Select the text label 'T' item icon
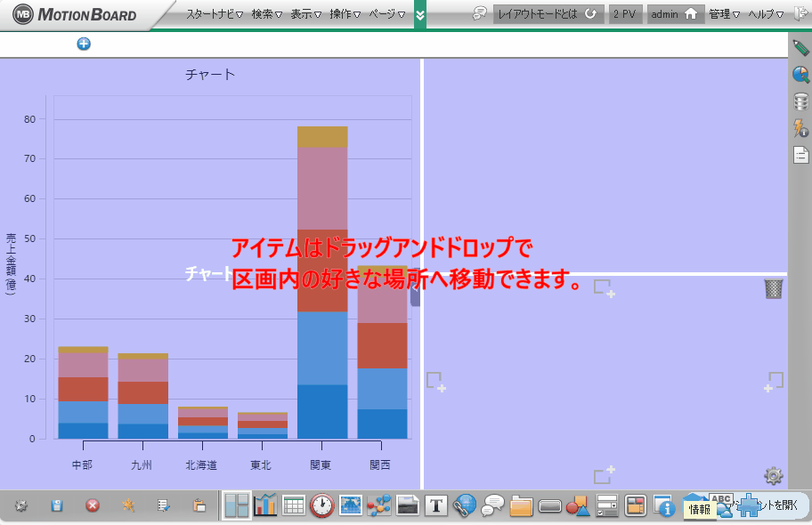Screen dimensions: 812x525 pos(435,505)
